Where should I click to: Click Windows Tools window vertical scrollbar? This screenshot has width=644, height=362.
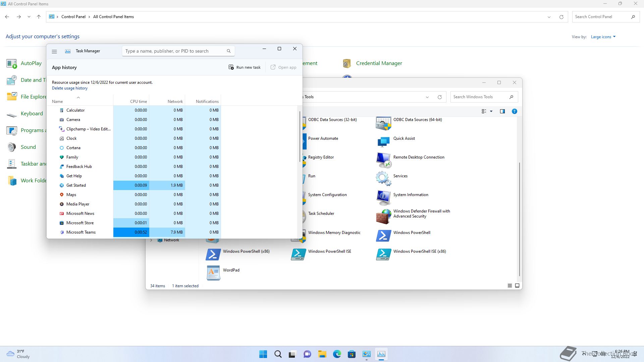[520, 220]
